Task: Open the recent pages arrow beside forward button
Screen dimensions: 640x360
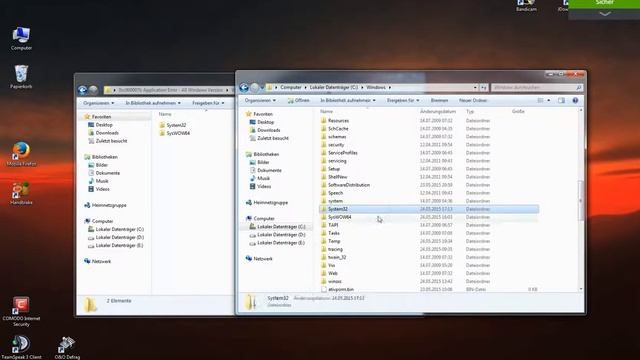Action: pyautogui.click(x=262, y=87)
